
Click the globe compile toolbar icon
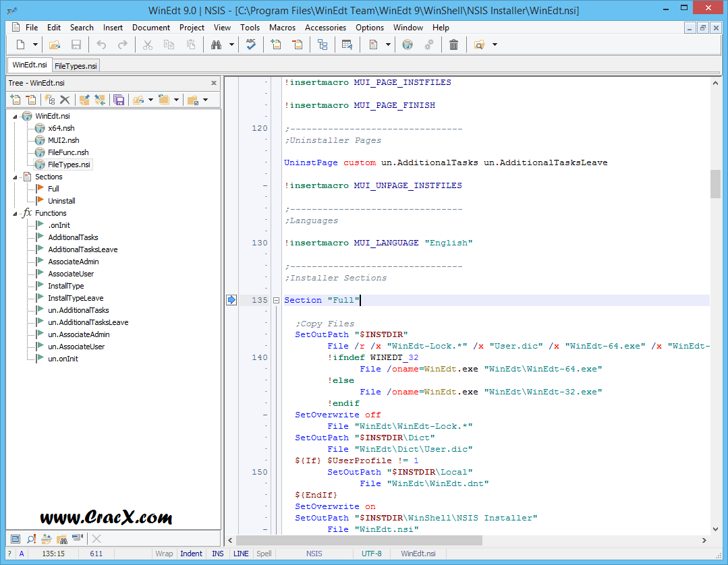[408, 45]
